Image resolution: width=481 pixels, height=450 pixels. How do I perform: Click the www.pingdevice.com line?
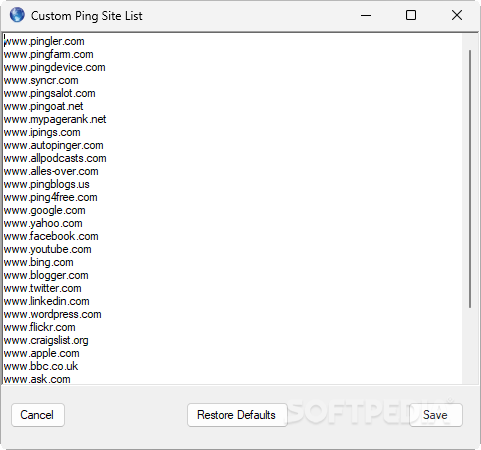coord(54,67)
